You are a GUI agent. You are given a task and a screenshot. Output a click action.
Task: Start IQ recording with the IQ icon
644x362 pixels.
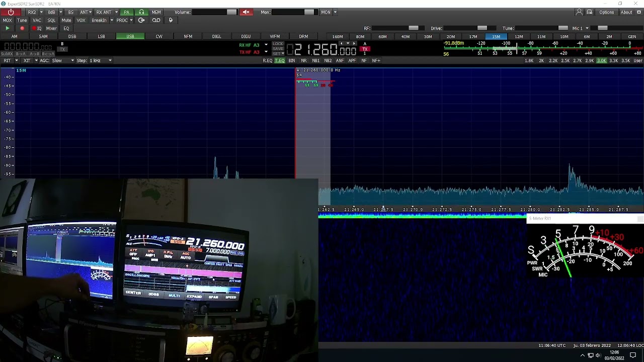tap(37, 28)
